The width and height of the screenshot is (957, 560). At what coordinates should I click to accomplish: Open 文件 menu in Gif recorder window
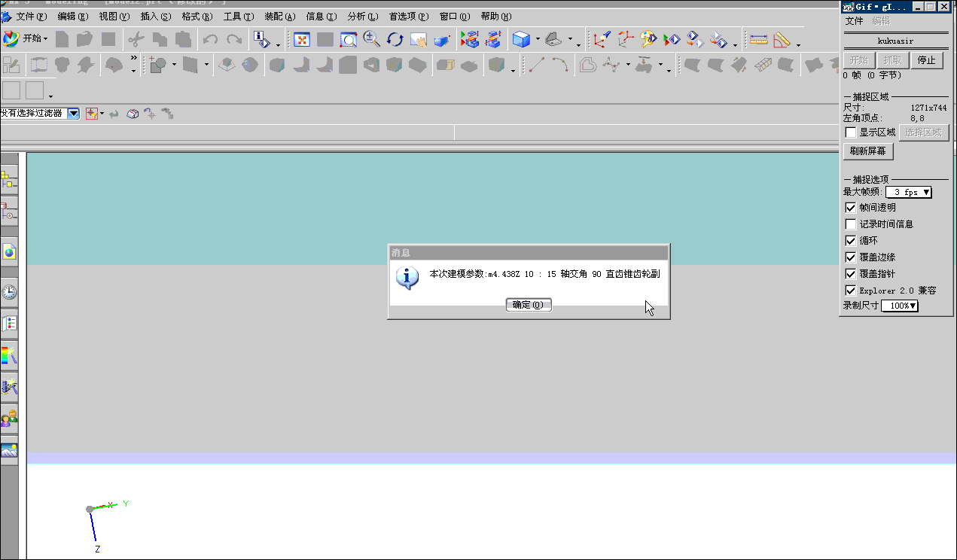[x=855, y=21]
